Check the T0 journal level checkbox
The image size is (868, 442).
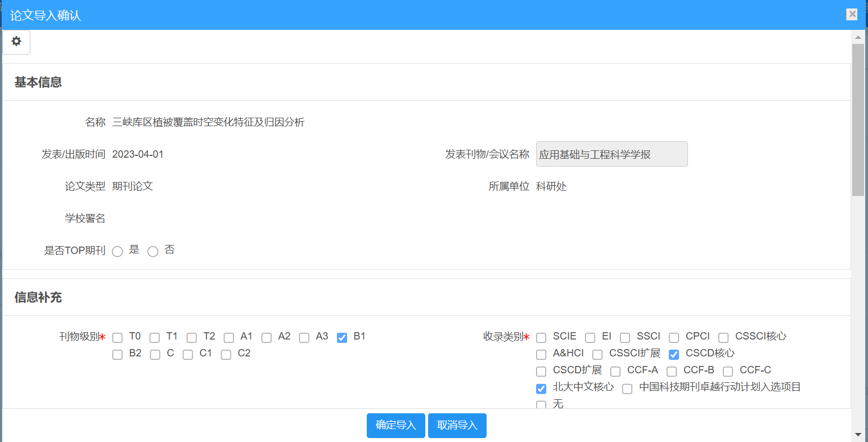(118, 338)
